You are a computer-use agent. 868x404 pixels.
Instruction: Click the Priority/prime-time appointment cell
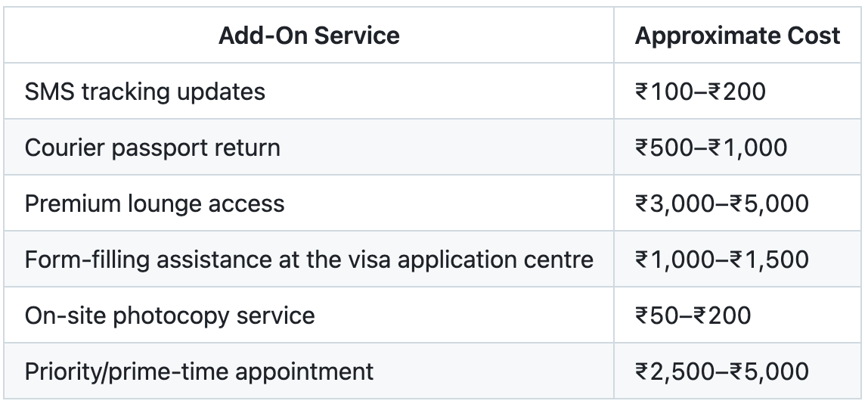tap(199, 371)
